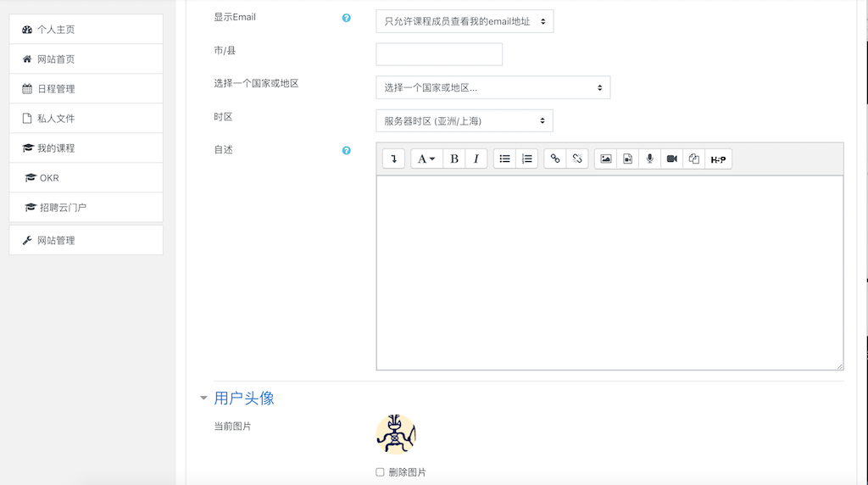Insert an ordered numbered list
The width and height of the screenshot is (868, 485).
(x=527, y=159)
